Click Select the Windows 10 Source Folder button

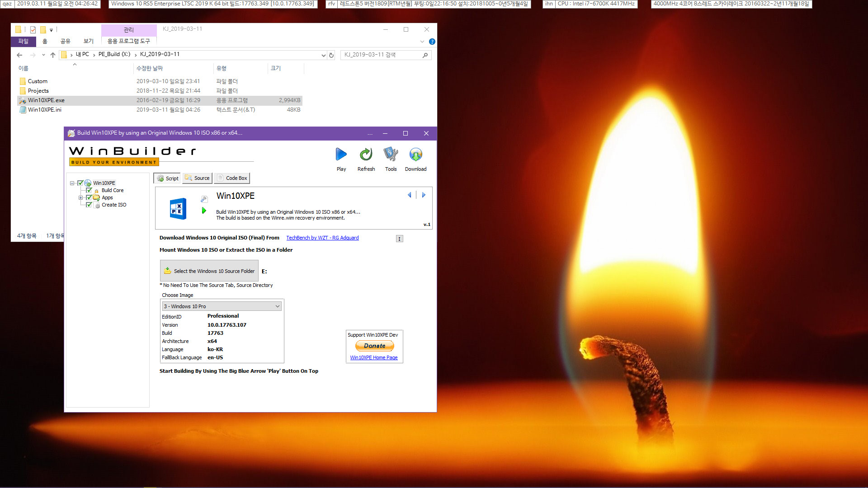pyautogui.click(x=209, y=271)
